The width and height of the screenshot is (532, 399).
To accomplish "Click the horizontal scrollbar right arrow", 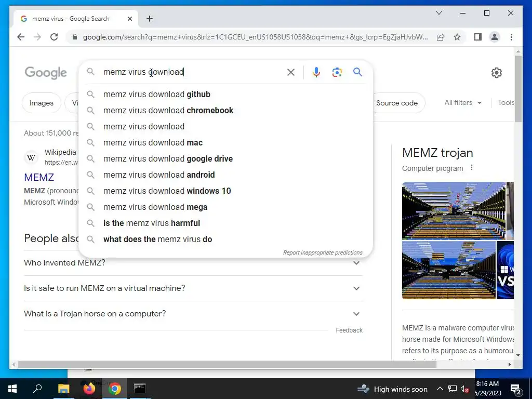I will point(509,364).
